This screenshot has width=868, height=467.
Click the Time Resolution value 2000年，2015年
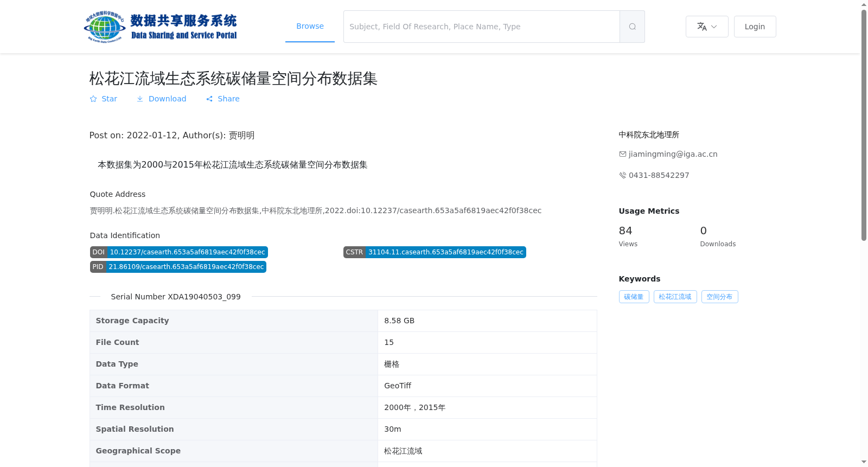point(415,407)
